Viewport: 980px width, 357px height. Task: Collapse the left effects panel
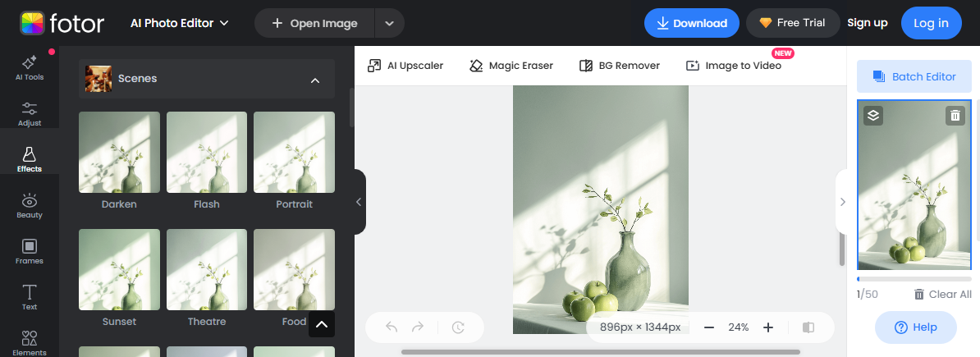point(359,202)
